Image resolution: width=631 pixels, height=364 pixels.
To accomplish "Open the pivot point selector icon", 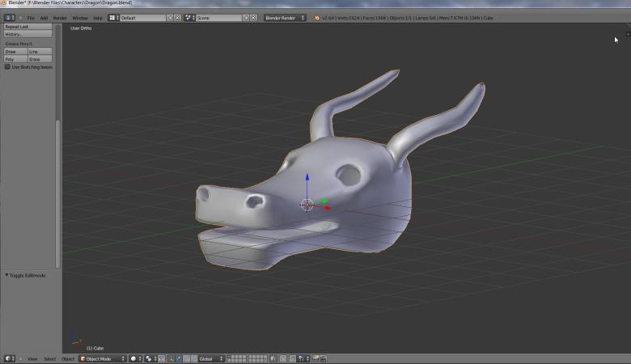I will point(150,358).
